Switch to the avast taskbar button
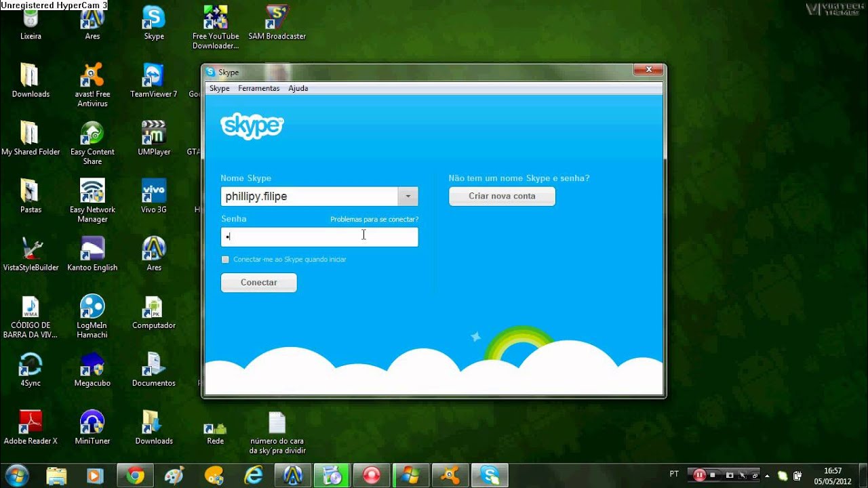868x488 pixels. coord(450,475)
